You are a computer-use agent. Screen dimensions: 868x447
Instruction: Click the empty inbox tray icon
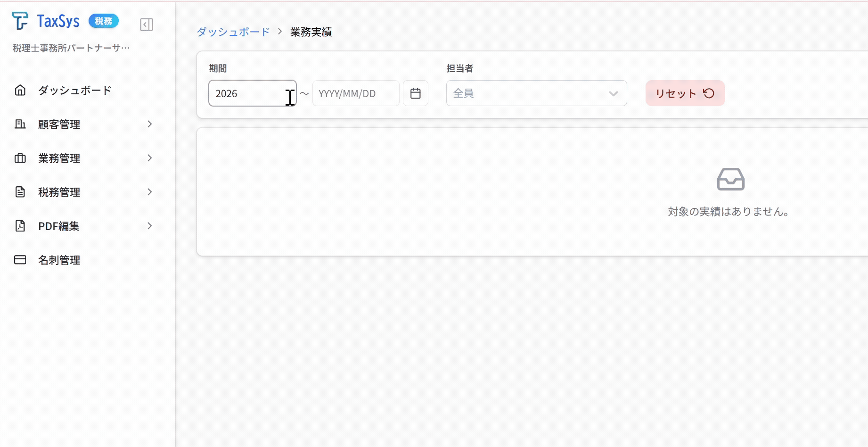pyautogui.click(x=730, y=179)
